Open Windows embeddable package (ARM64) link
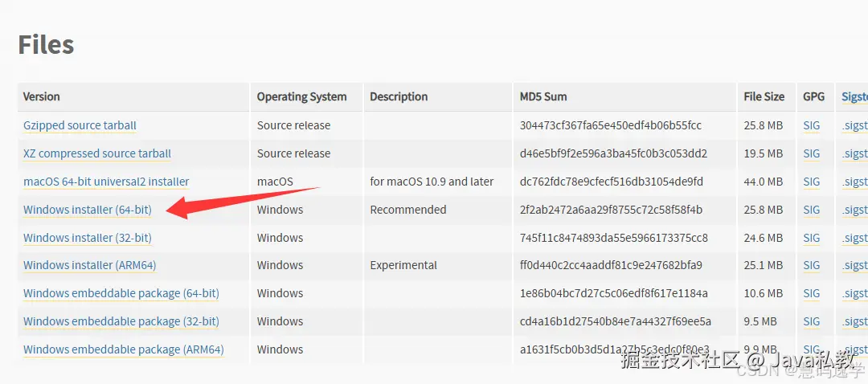Viewport: 868px width, 384px height. [124, 349]
